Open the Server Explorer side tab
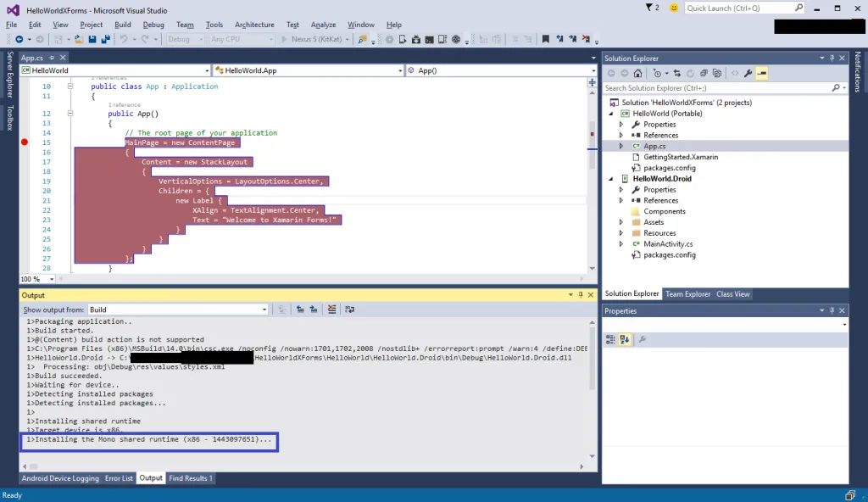 point(9,75)
